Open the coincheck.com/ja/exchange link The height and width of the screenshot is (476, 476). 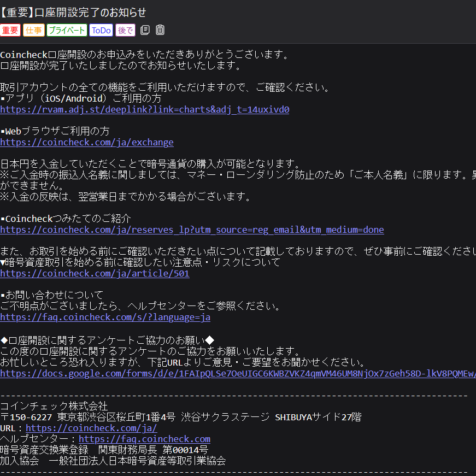[x=86, y=142]
